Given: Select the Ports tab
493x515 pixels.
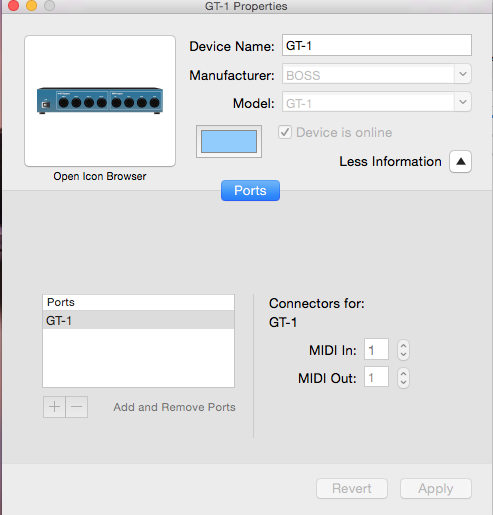Looking at the screenshot, I should [250, 191].
